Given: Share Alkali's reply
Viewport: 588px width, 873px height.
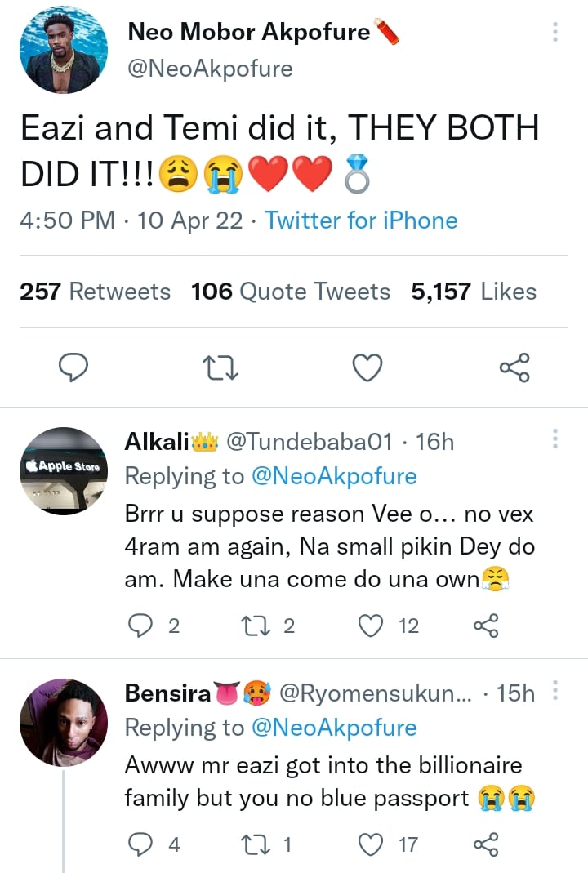Looking at the screenshot, I should [x=486, y=626].
